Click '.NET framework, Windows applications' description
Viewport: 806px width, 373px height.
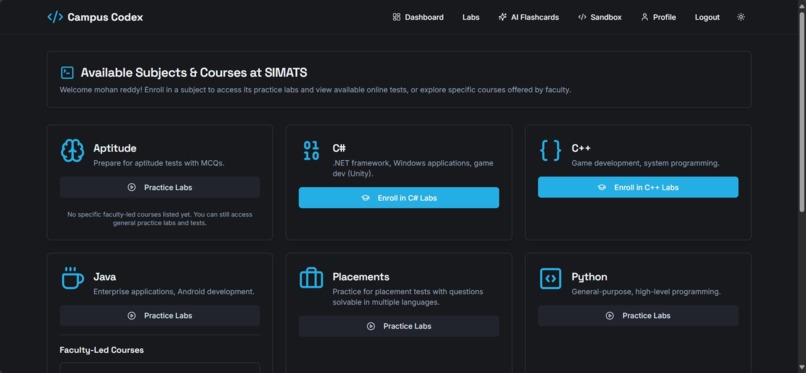(x=413, y=169)
